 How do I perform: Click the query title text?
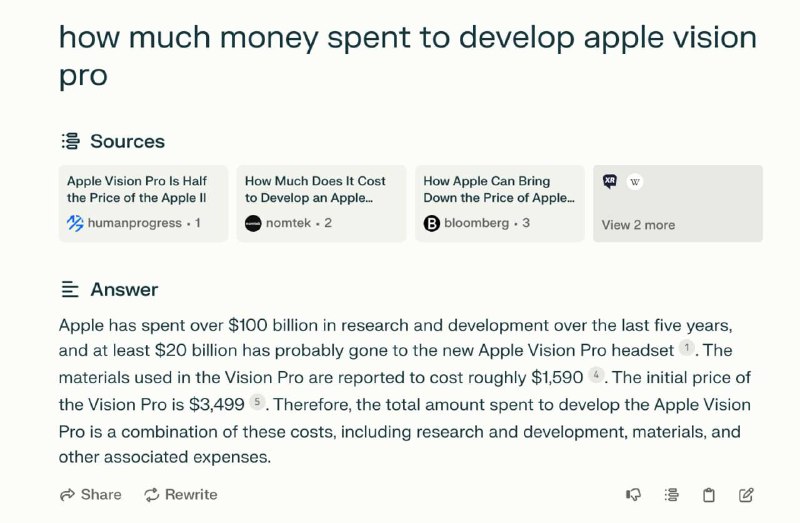coord(408,56)
